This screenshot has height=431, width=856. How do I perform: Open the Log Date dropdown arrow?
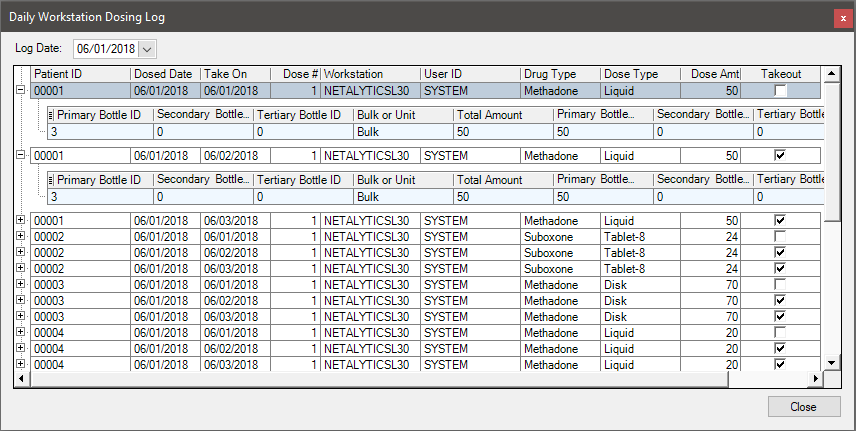click(x=147, y=49)
